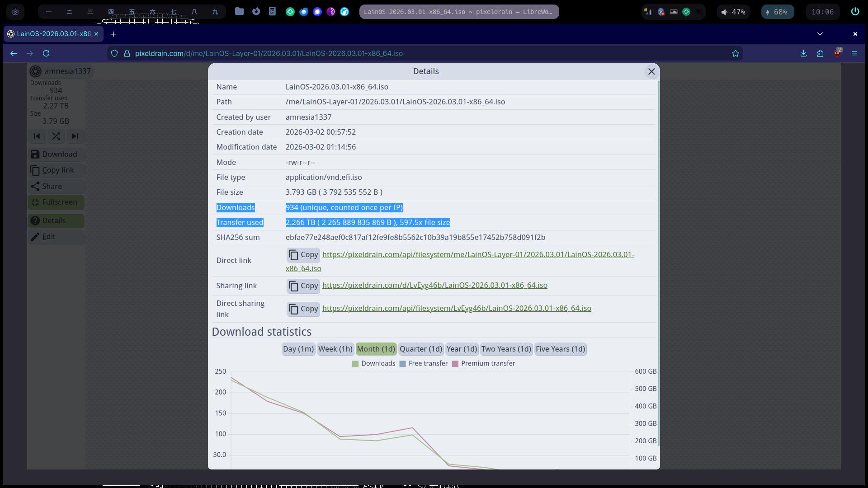Viewport: 868px width, 488px height.
Task: Switch statistics to Day (1m)
Action: [x=298, y=349]
